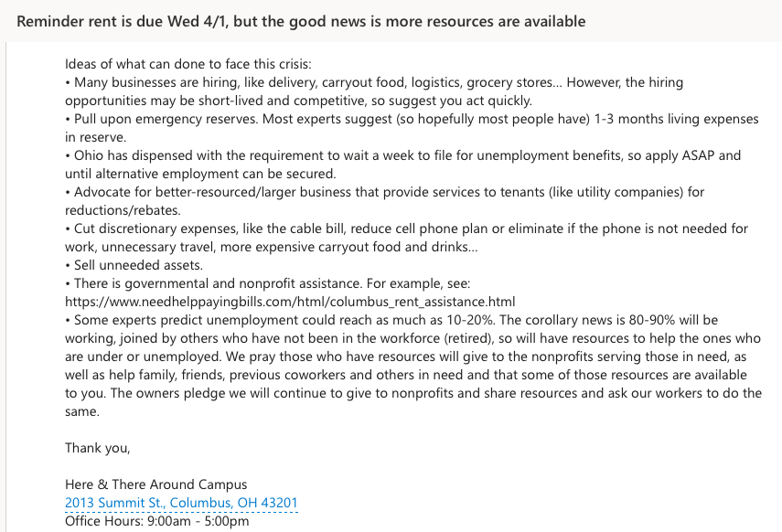Click the "Ideas of what can done" line

pos(188,64)
